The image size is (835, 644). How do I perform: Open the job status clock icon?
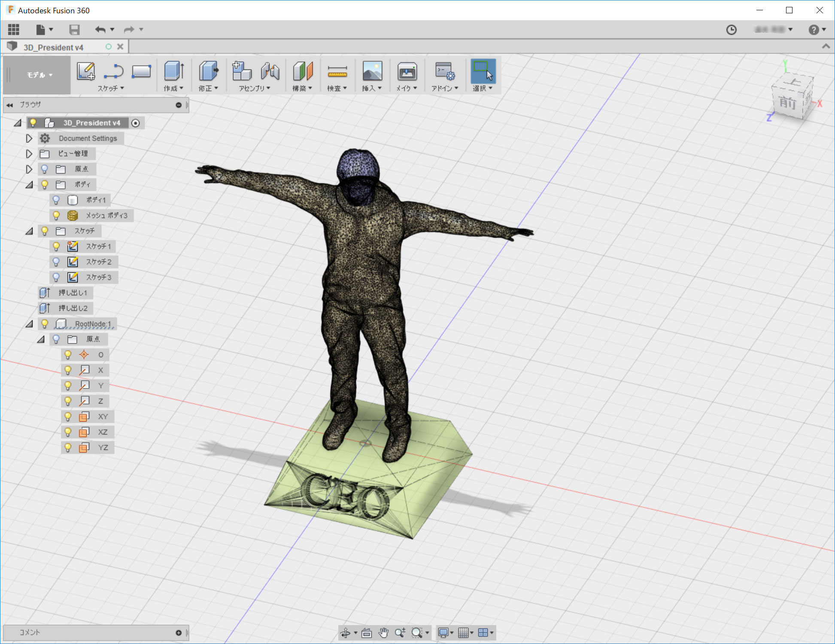731,30
